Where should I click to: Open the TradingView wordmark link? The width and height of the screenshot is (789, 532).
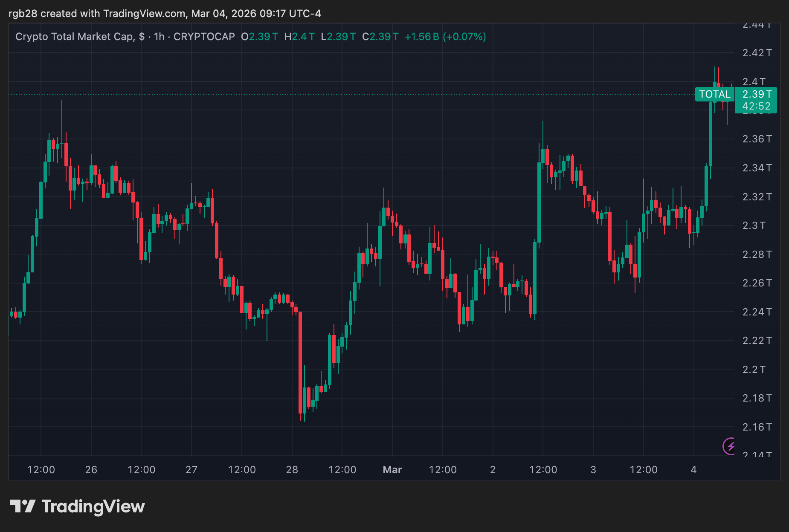tap(93, 506)
